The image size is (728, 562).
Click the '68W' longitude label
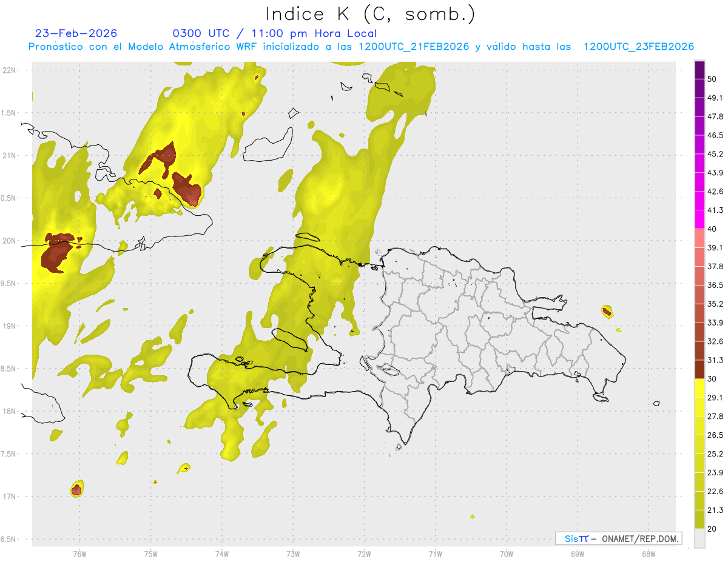pyautogui.click(x=649, y=554)
